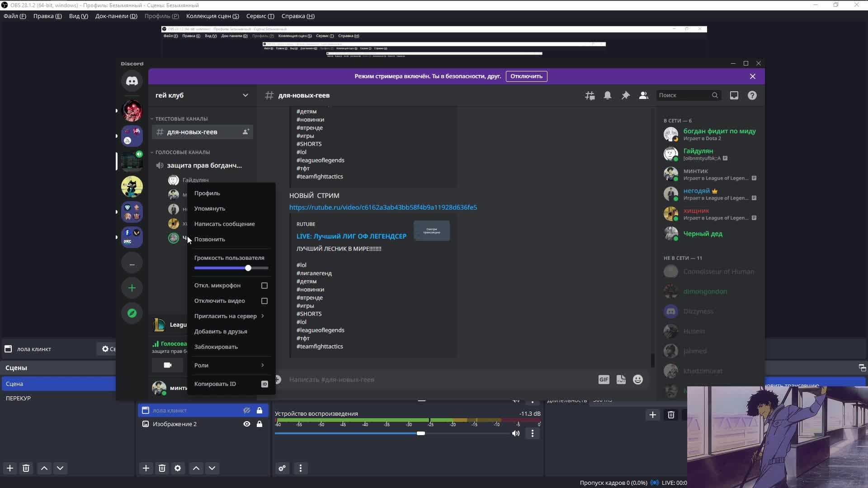Viewport: 868px width, 488px height.
Task: Open the emoji picker icon
Action: point(637,380)
